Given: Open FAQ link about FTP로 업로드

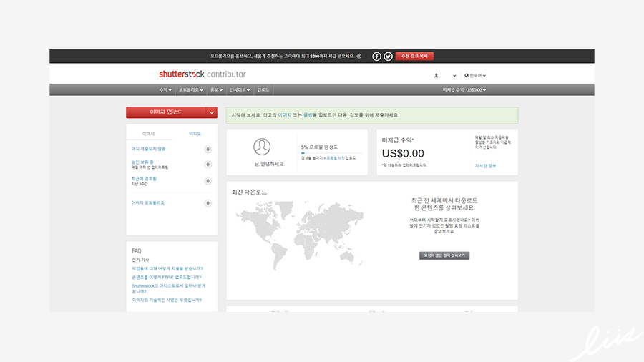Looking at the screenshot, I should pyautogui.click(x=166, y=277).
